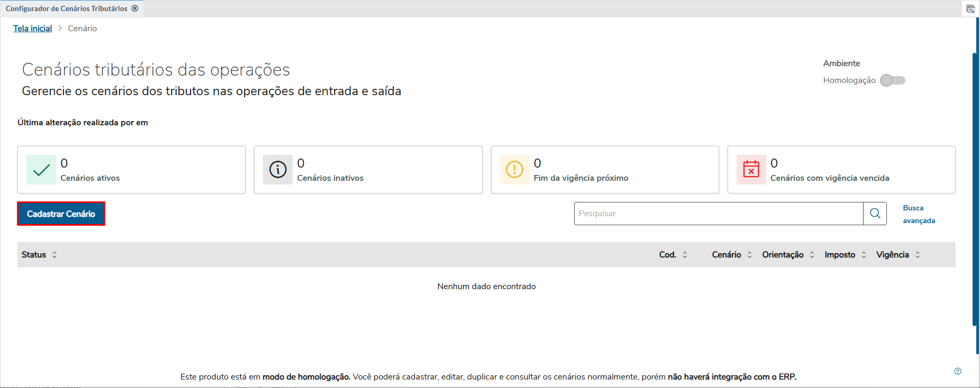Screen dimensions: 980x388
Task: Sort table by Status column
Action: point(55,255)
